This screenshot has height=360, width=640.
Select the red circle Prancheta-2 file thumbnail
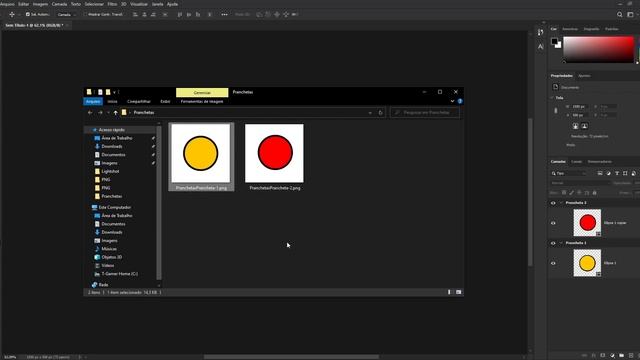274,153
